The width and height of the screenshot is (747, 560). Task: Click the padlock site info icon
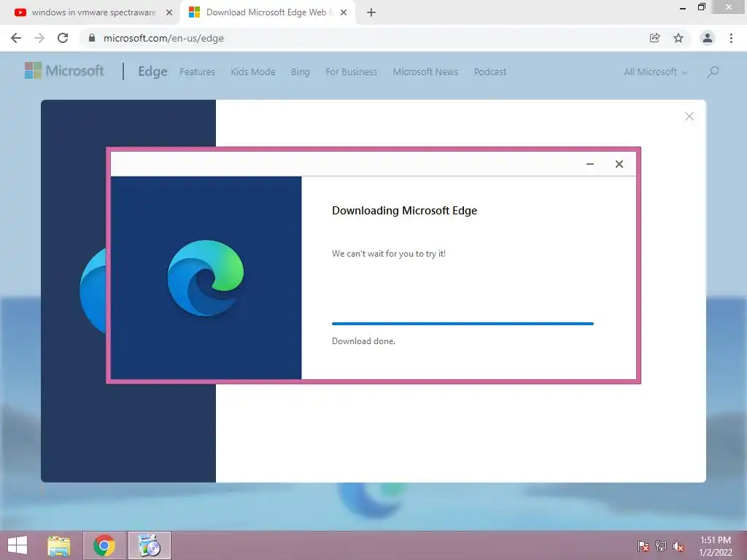[x=92, y=38]
